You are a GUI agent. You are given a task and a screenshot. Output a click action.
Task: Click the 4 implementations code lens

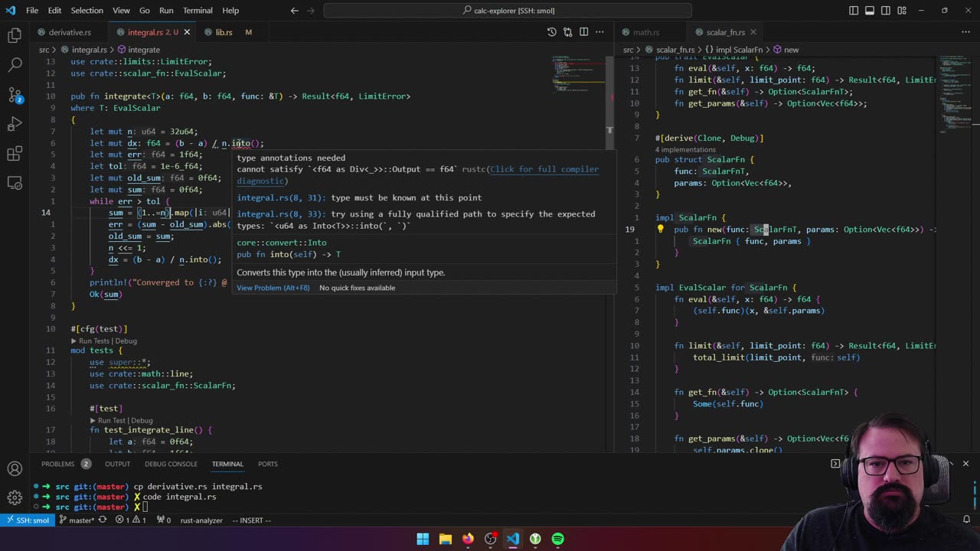click(x=684, y=150)
